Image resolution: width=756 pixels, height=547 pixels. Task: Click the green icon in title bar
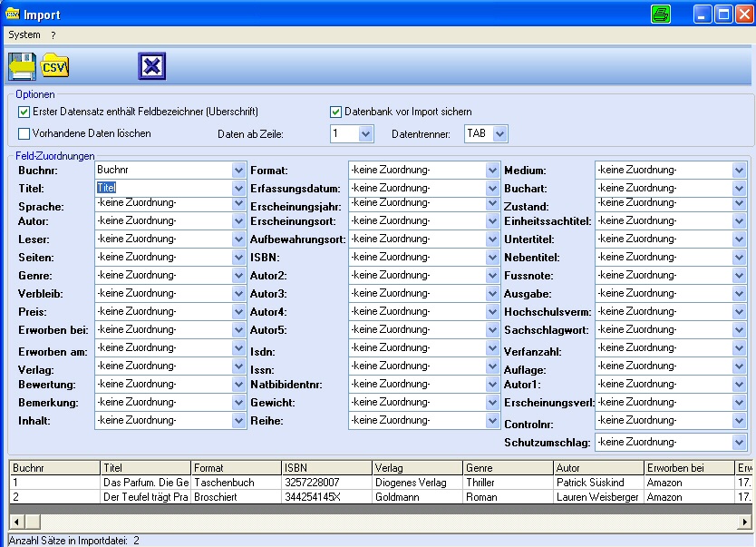pos(662,14)
